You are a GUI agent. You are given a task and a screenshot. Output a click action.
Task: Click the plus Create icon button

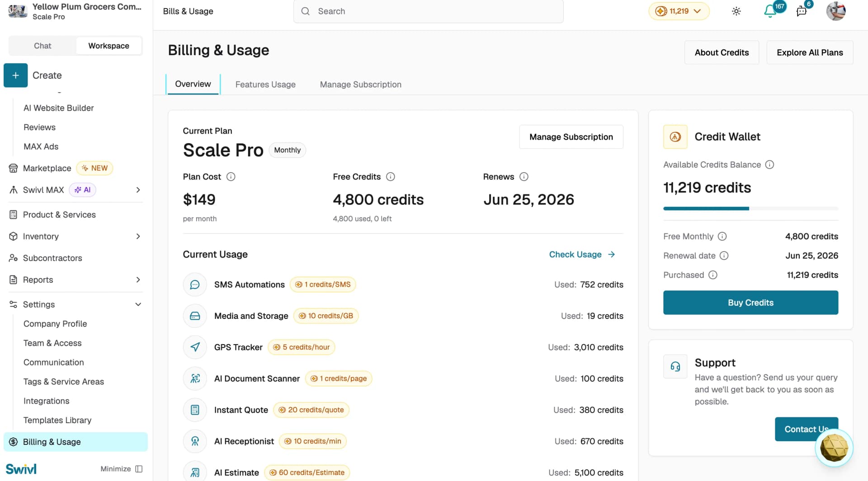15,75
